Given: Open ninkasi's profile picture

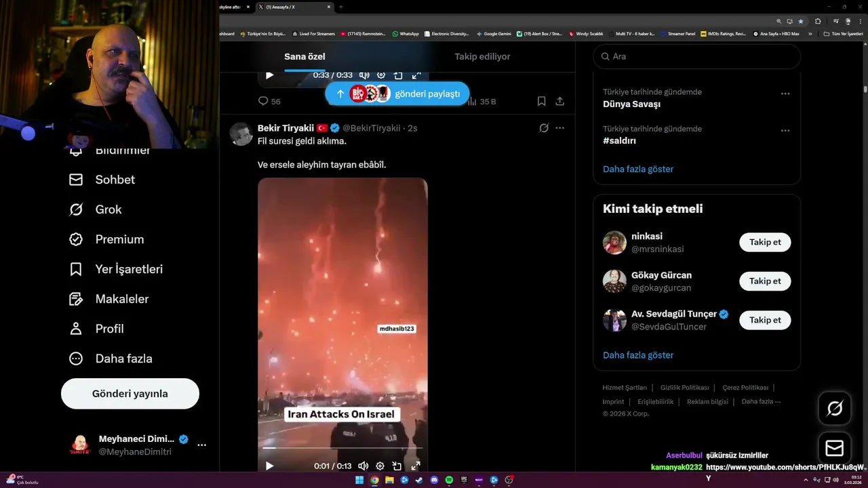Looking at the screenshot, I should (614, 243).
